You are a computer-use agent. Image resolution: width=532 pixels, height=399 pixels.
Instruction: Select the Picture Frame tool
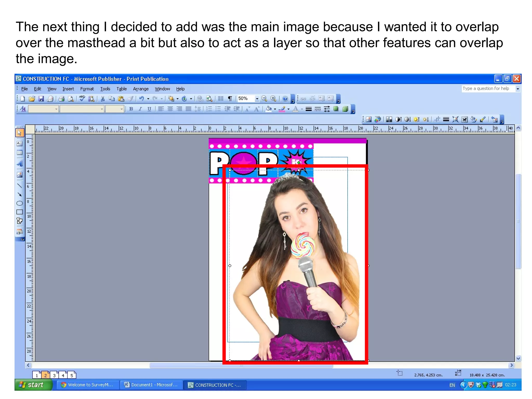click(x=19, y=175)
